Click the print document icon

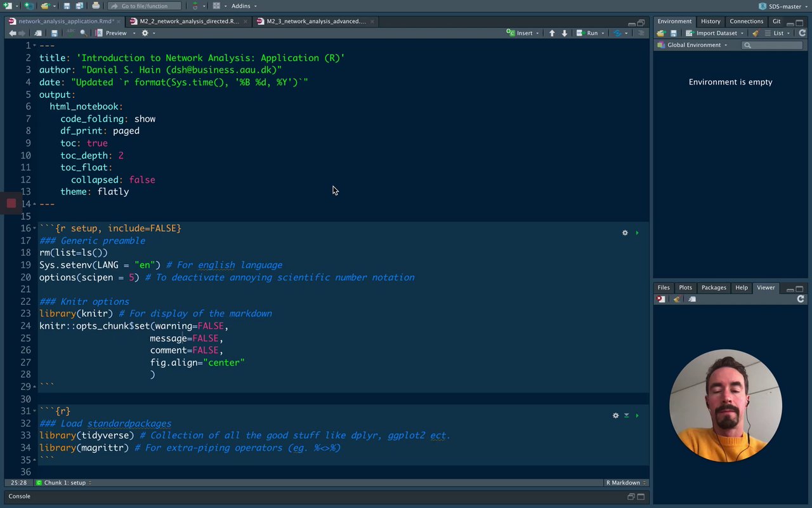click(96, 6)
